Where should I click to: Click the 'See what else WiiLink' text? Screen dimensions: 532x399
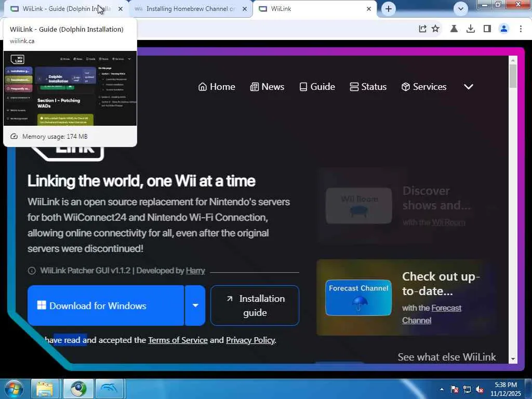click(x=447, y=357)
